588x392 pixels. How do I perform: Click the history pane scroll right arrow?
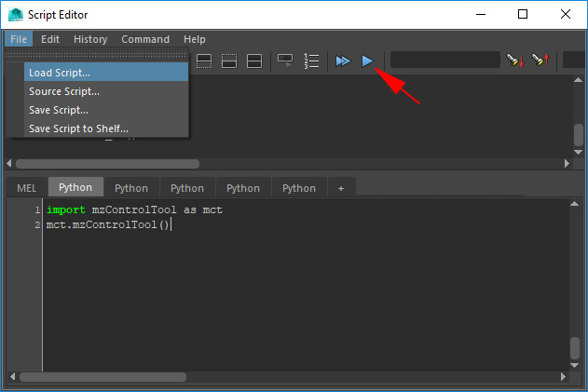coord(567,163)
